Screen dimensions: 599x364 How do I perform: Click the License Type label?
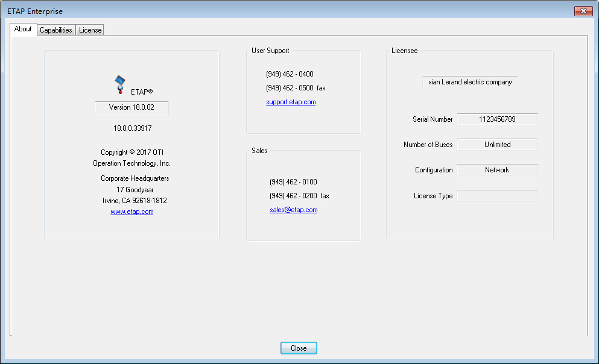pyautogui.click(x=433, y=196)
